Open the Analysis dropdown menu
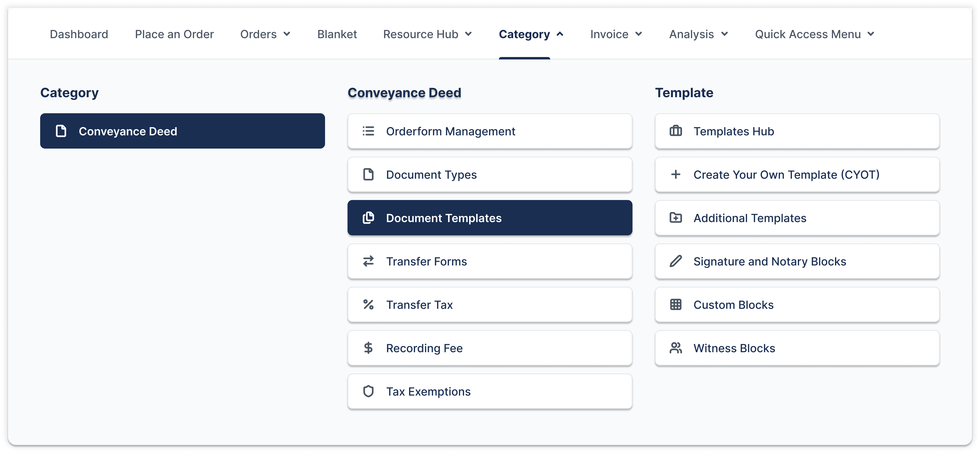The width and height of the screenshot is (980, 453). (698, 34)
